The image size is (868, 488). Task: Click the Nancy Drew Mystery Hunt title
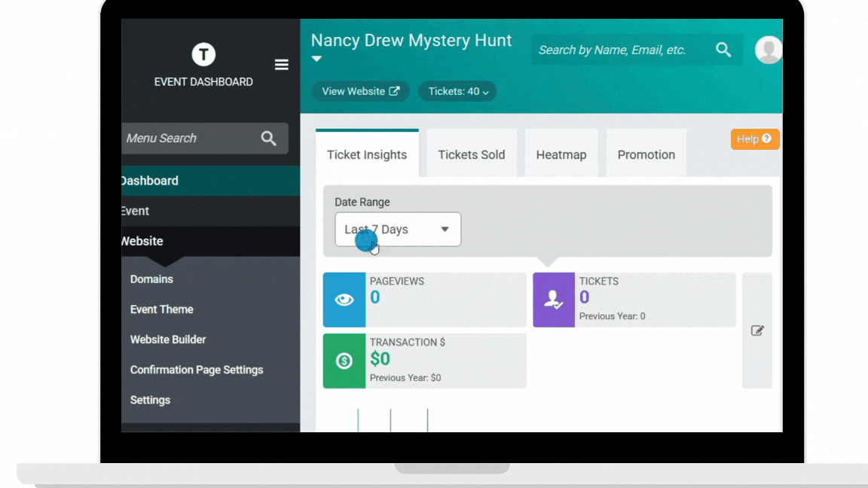[411, 41]
